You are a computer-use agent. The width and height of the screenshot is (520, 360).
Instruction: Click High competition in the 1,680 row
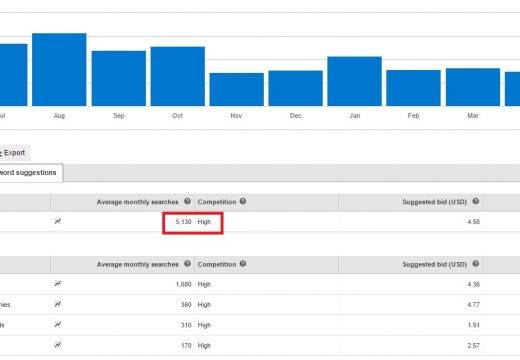204,284
